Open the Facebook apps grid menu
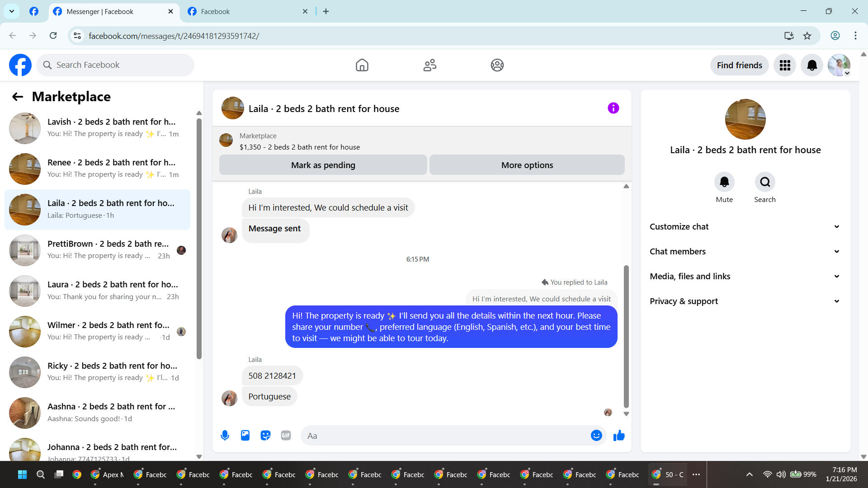The height and width of the screenshot is (488, 868). 785,66
